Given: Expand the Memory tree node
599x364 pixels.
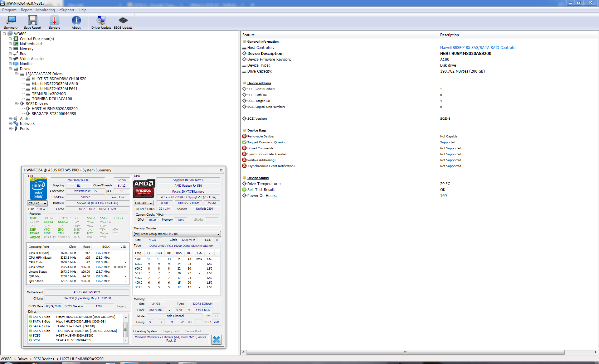Looking at the screenshot, I should (10, 49).
